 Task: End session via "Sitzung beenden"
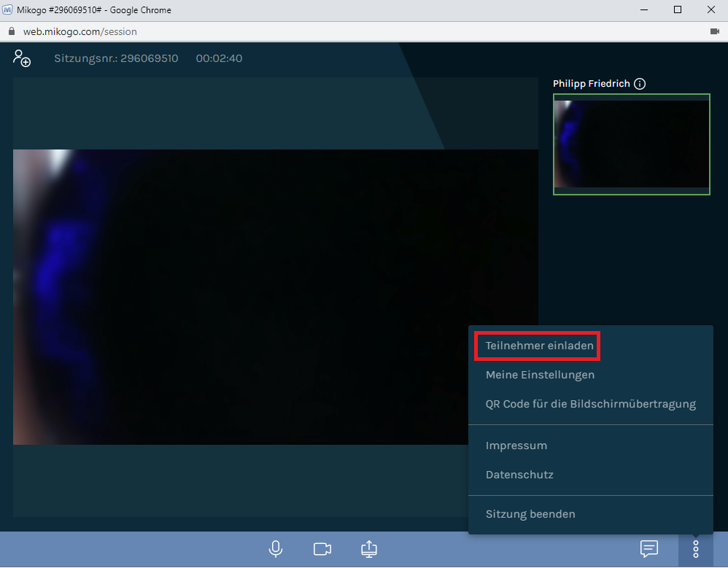point(530,514)
